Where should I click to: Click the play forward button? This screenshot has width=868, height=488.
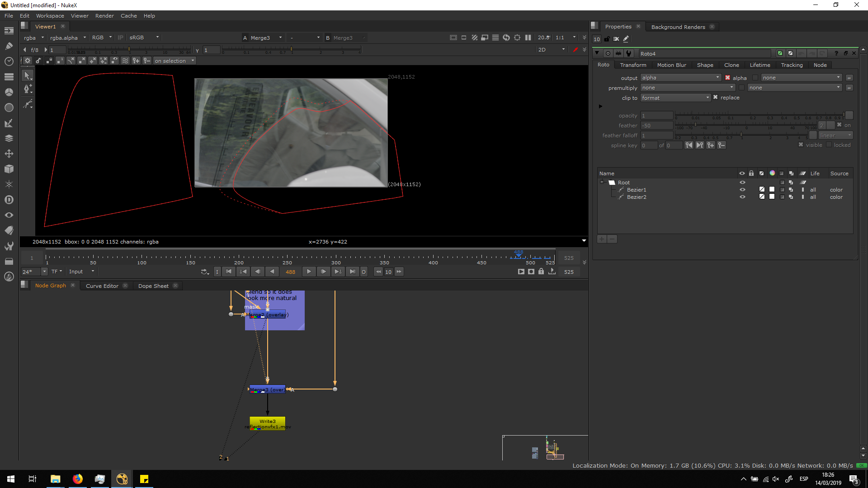pyautogui.click(x=309, y=272)
